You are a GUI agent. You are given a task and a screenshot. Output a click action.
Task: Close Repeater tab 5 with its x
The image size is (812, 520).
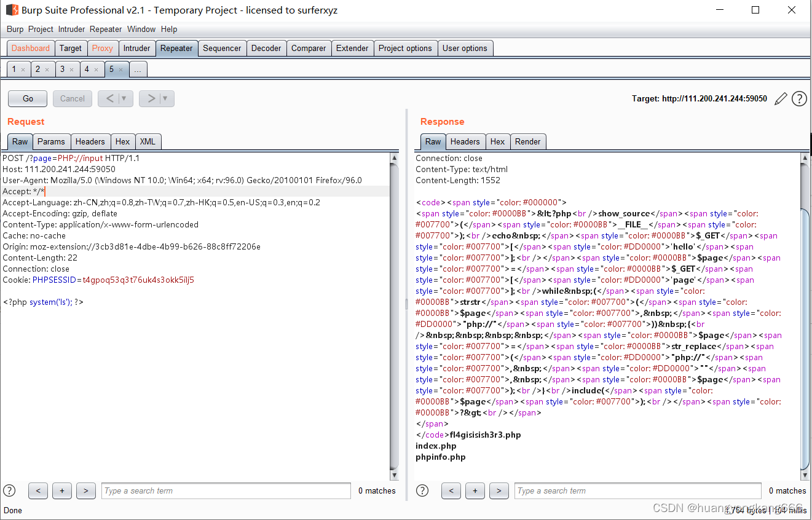pos(120,69)
